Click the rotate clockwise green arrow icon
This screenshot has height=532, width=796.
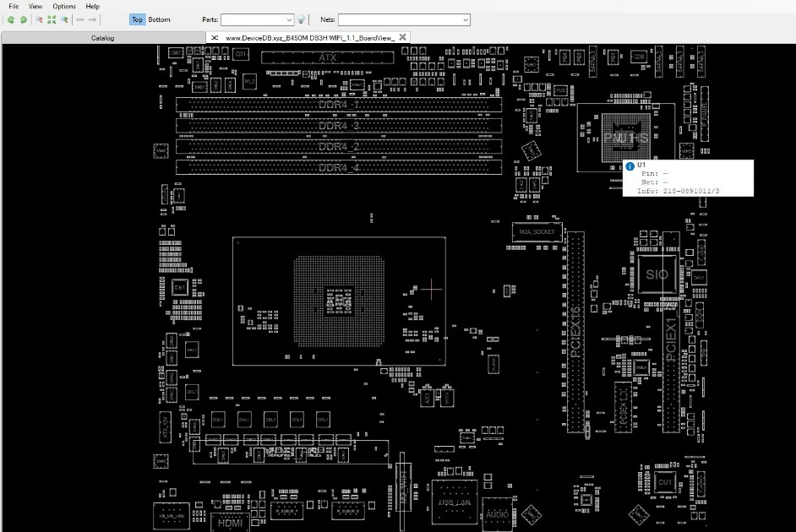pyautogui.click(x=24, y=19)
